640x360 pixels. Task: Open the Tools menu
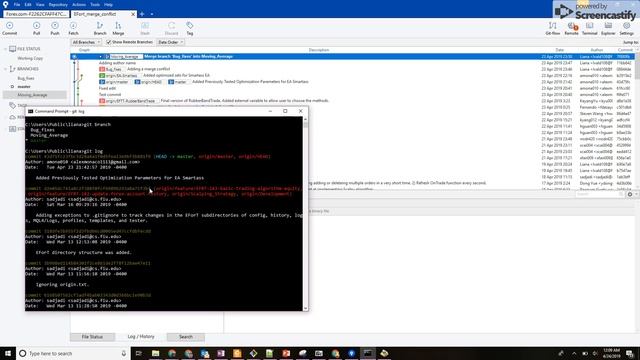pyautogui.click(x=95, y=4)
